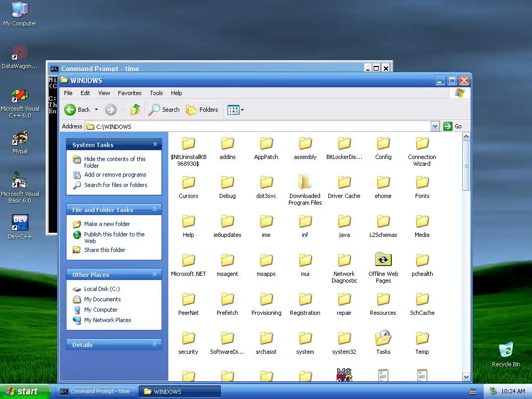The width and height of the screenshot is (532, 399).
Task: Open the Edit menu
Action: point(85,93)
